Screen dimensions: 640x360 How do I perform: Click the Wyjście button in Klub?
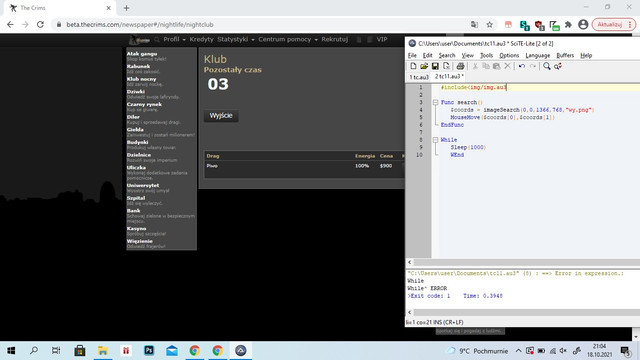click(221, 116)
